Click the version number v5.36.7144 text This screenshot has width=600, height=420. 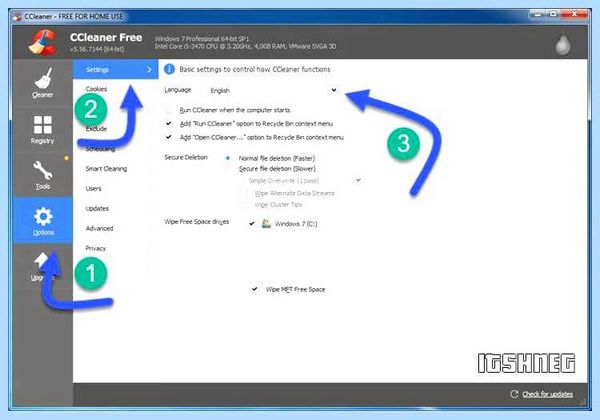click(97, 49)
